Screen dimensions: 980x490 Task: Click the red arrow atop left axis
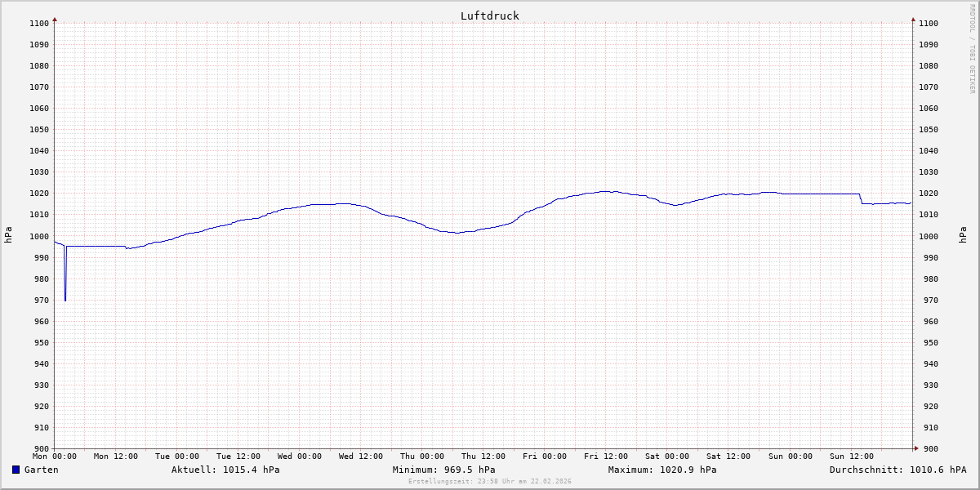[55, 19]
